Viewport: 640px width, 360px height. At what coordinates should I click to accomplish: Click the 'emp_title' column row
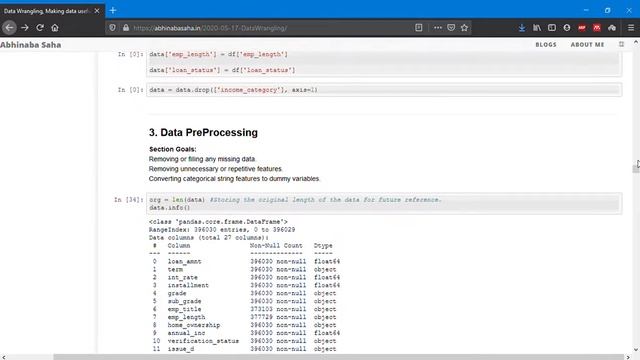pyautogui.click(x=243, y=309)
